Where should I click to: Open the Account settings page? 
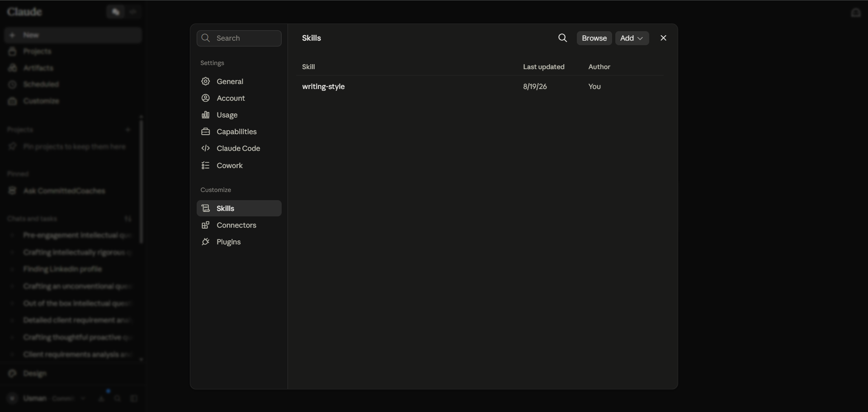coord(239,98)
